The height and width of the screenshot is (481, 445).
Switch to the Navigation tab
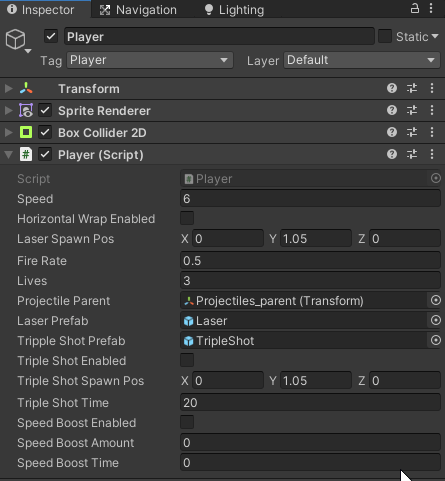click(x=138, y=10)
